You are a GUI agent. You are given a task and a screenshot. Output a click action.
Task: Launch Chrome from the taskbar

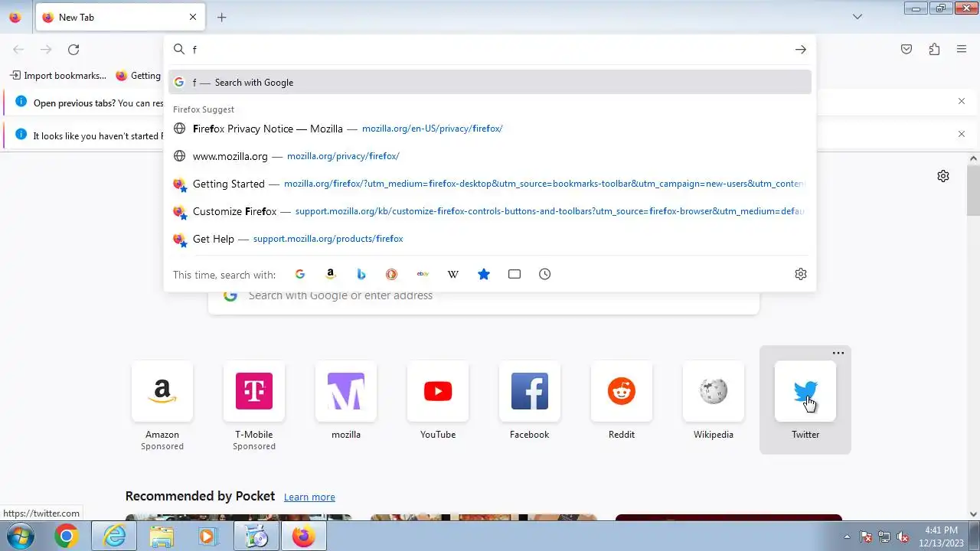(67, 536)
